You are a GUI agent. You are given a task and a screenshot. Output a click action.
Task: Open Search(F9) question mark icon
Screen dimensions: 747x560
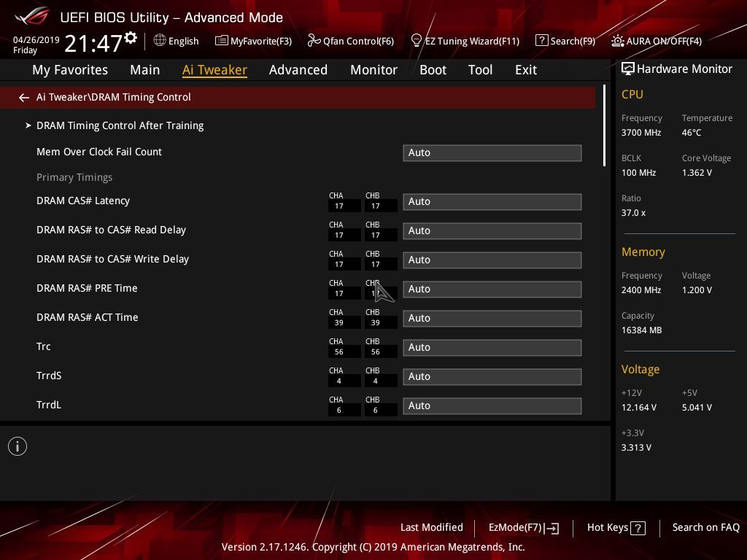542,41
